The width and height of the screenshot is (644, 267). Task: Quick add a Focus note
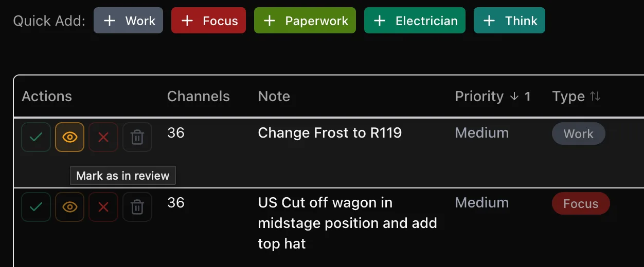pos(208,21)
